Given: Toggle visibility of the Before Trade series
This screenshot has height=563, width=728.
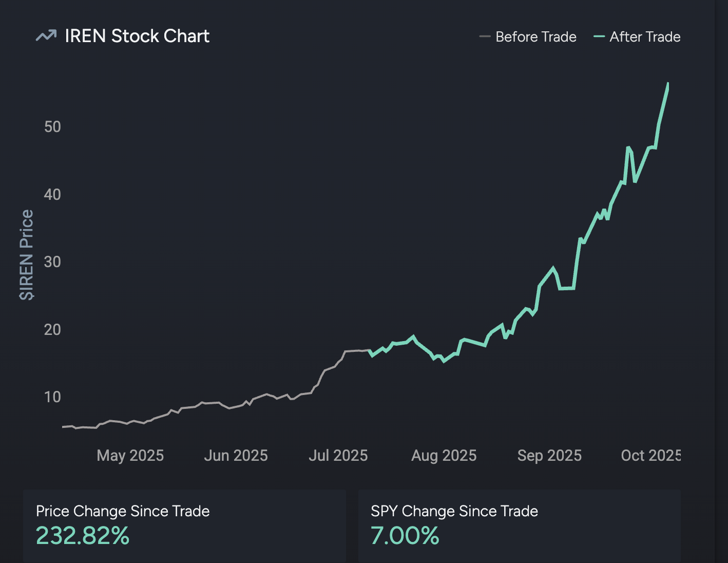Looking at the screenshot, I should coord(535,36).
